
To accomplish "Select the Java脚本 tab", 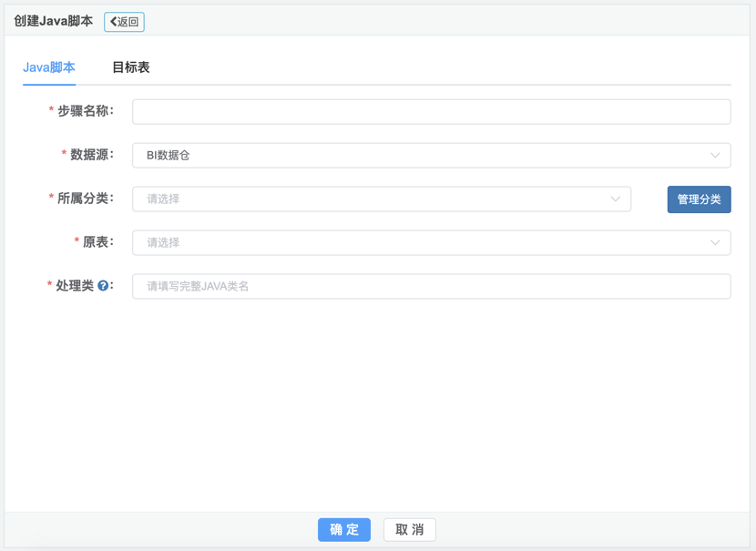I will [49, 67].
